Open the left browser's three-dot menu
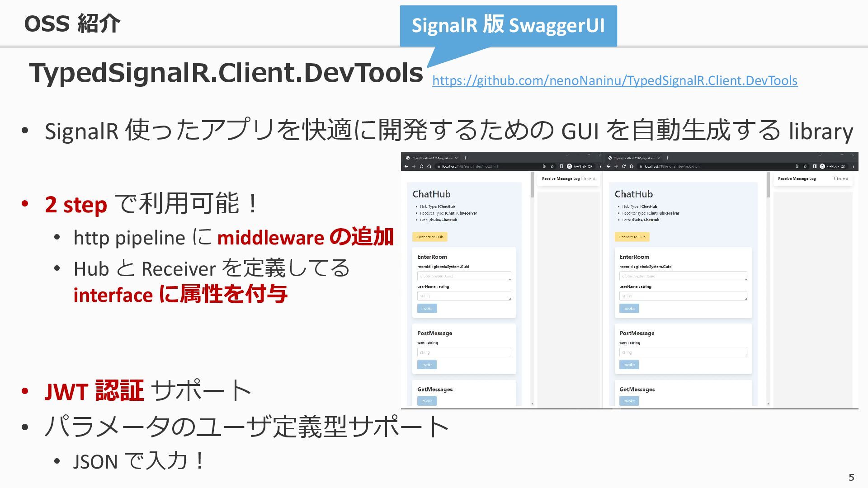868x488 pixels. [600, 166]
